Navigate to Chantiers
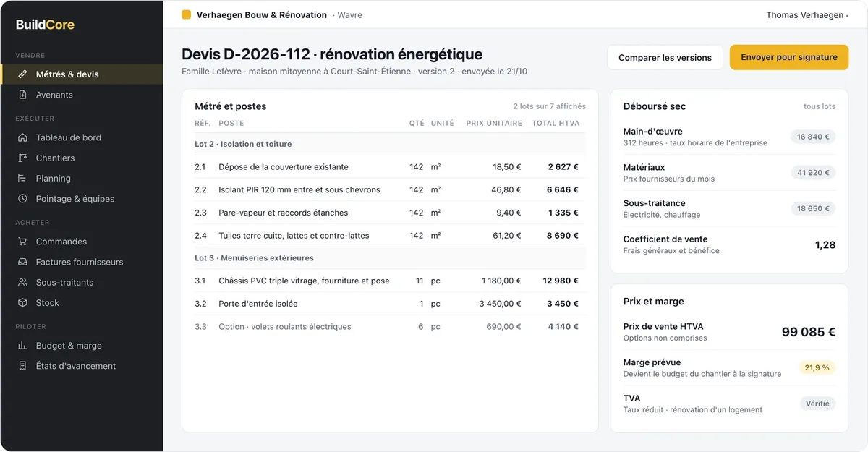This screenshot has width=868, height=452. [82, 158]
